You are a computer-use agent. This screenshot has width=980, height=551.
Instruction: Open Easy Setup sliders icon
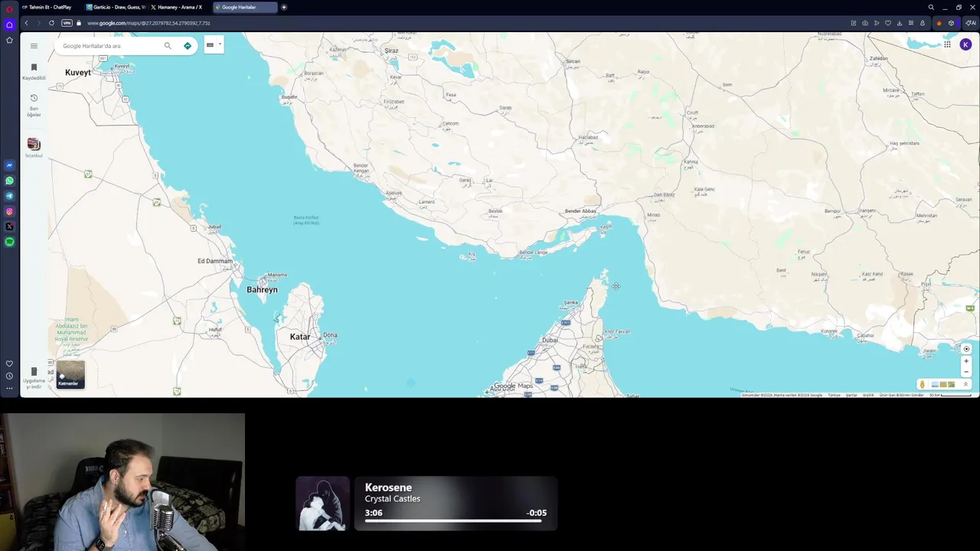pyautogui.click(x=911, y=23)
